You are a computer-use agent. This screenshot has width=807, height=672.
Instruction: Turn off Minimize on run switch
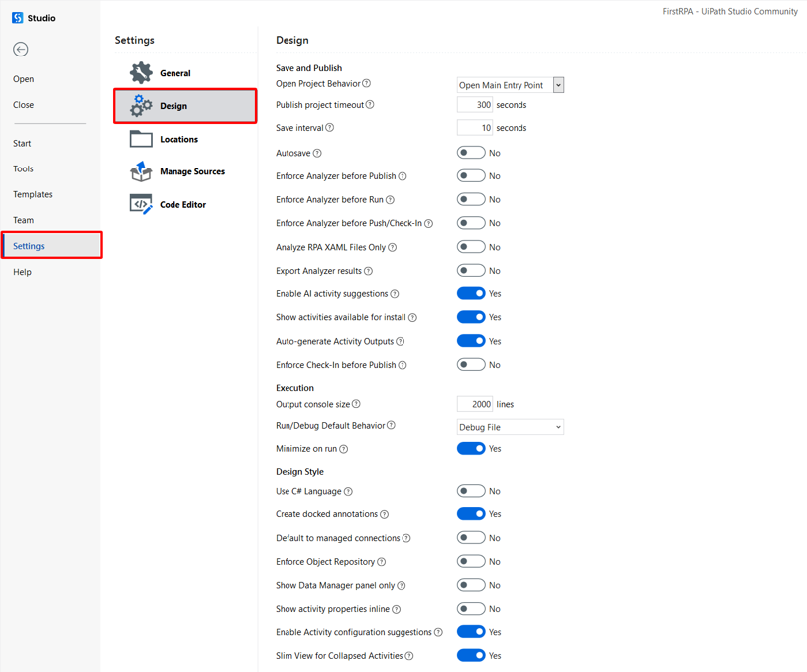pos(471,449)
